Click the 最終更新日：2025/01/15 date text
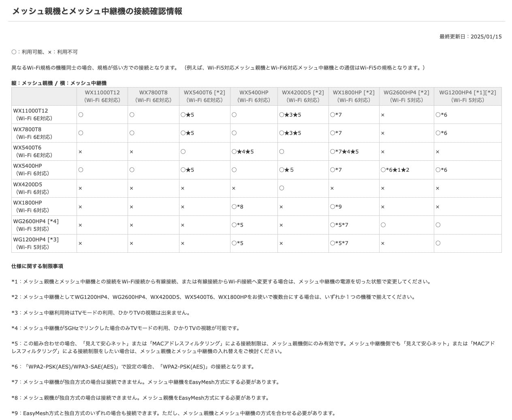The height and width of the screenshot is (420, 512). (470, 36)
